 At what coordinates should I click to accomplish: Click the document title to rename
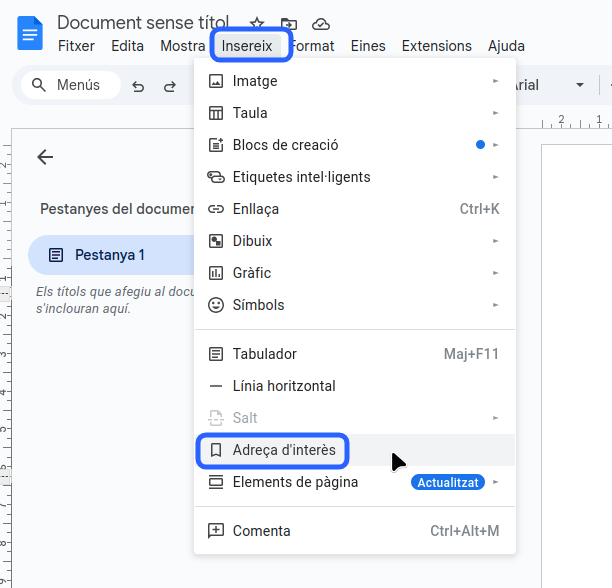click(143, 22)
